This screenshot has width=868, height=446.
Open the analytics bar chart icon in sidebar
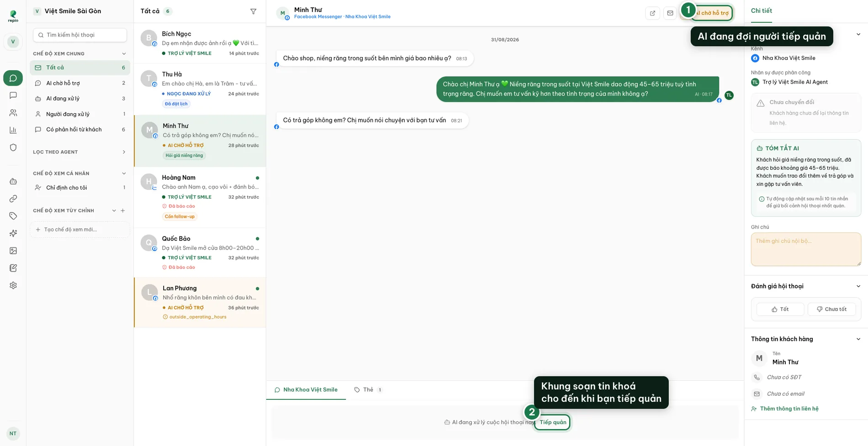(x=13, y=130)
